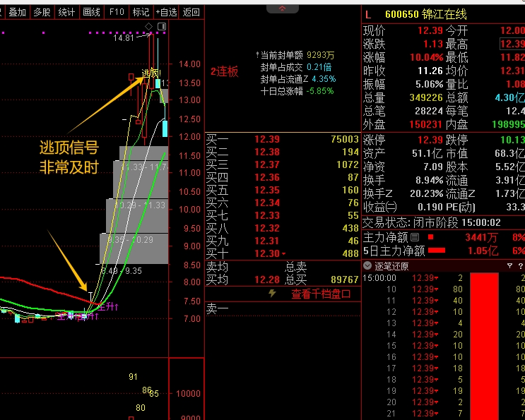This screenshot has width=525, height=420.
Task: Click the 叠加 toolbar button
Action: [18, 13]
